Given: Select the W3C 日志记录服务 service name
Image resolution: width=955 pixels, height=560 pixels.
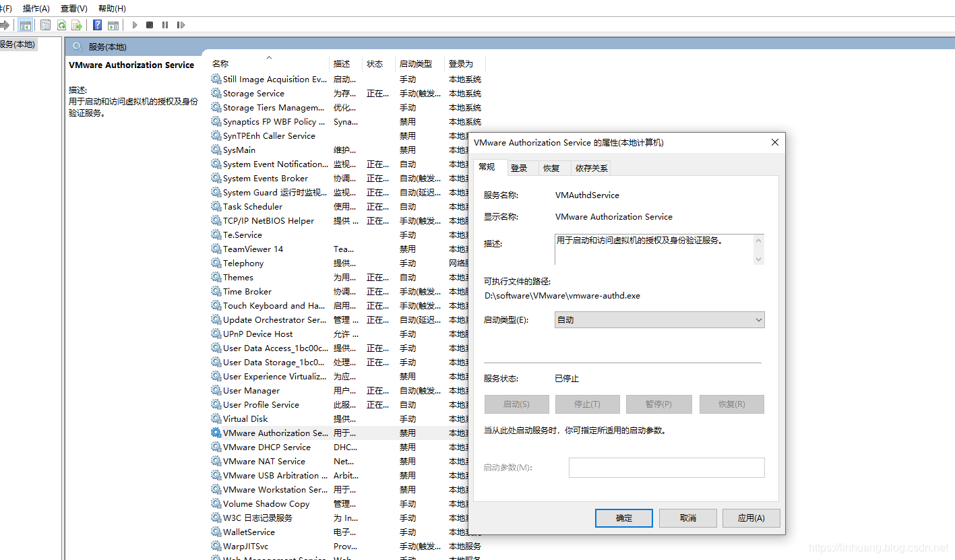Looking at the screenshot, I should click(257, 518).
